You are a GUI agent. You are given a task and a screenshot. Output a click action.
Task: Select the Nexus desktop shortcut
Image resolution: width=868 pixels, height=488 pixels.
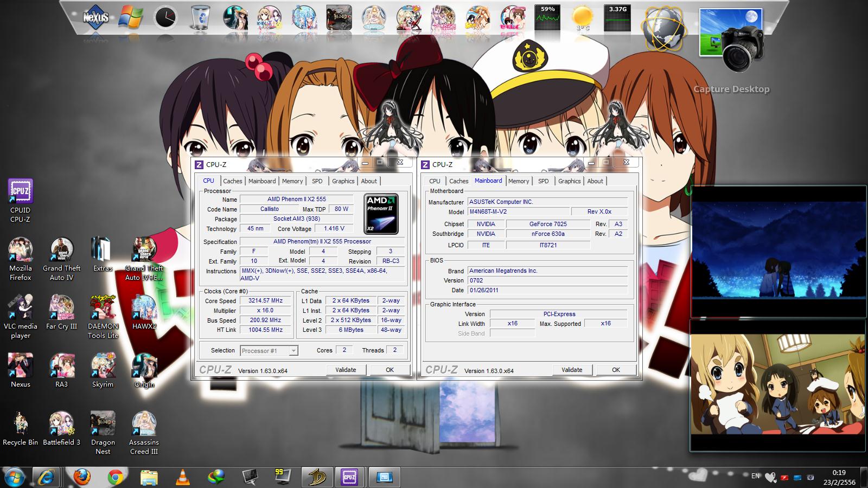21,370
